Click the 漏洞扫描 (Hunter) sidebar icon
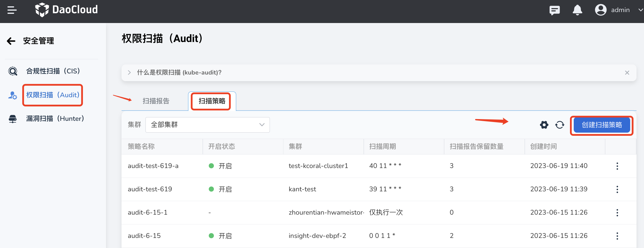644x248 pixels. click(13, 119)
